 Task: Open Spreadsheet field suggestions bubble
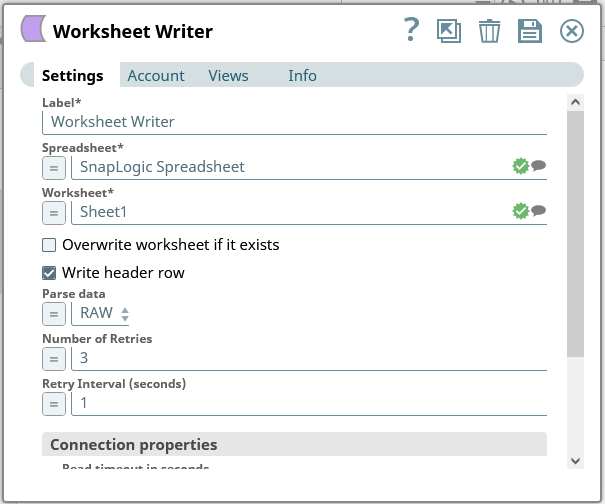click(539, 166)
